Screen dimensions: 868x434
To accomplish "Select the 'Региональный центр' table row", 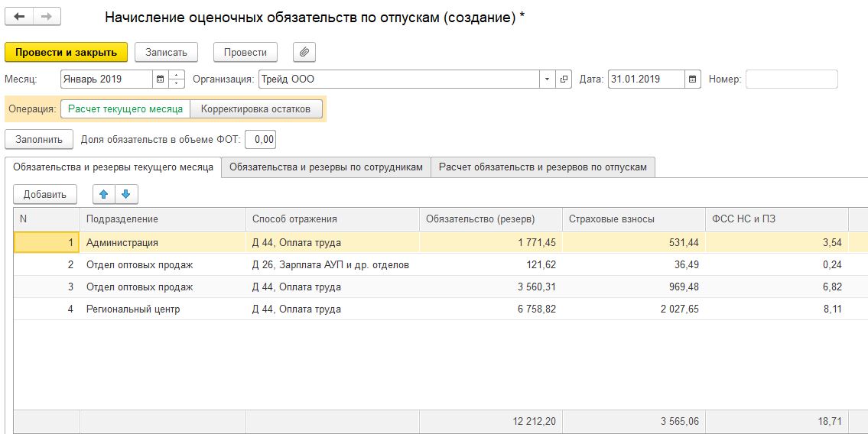I will (133, 309).
